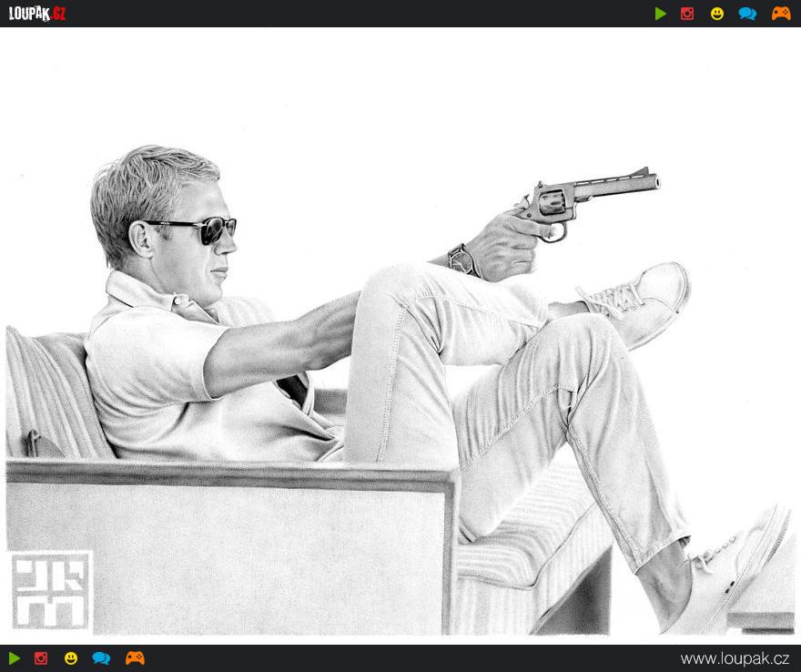Click the revolver in the drawing
801x672 pixels.
click(x=583, y=196)
